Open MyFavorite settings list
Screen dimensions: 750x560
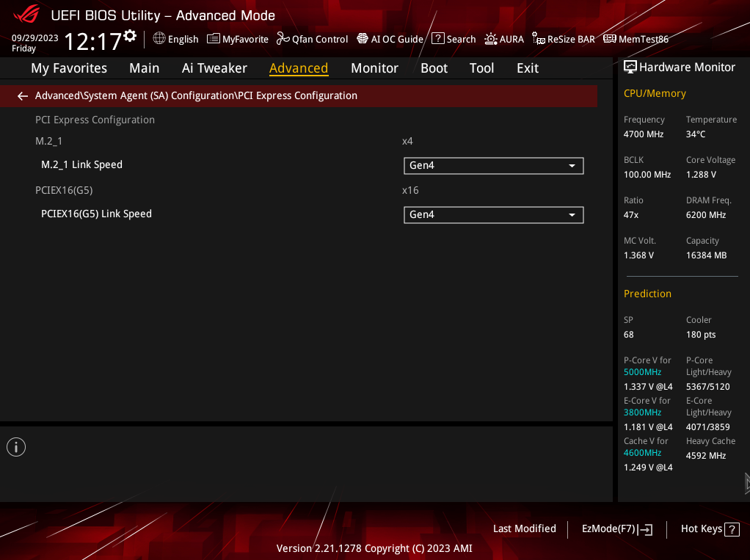[237, 39]
